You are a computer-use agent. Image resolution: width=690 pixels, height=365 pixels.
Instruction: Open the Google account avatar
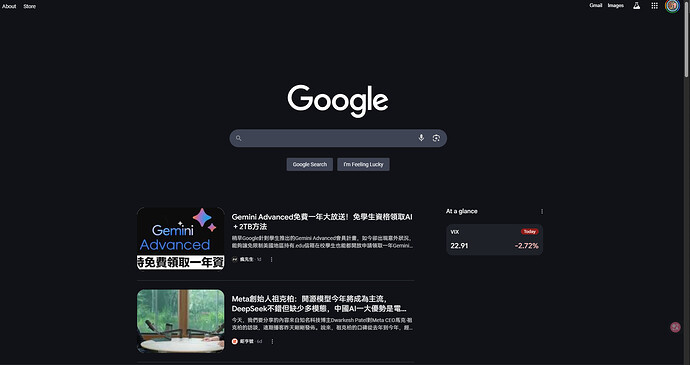[x=672, y=6]
